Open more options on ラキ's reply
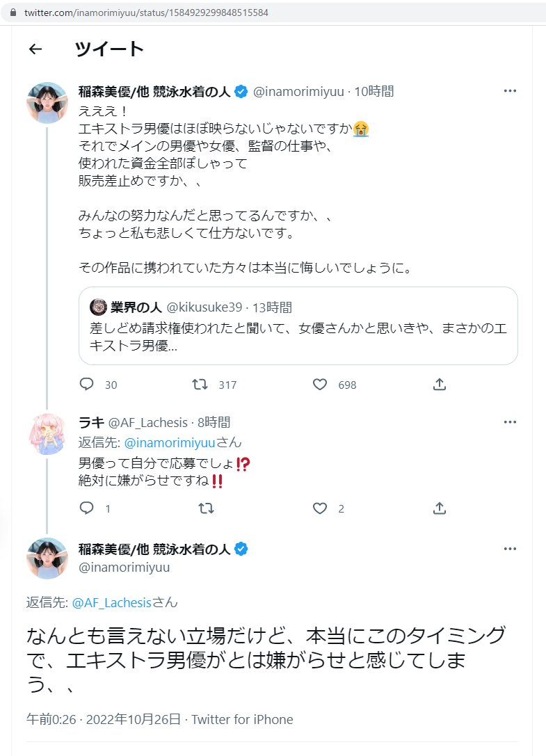546x756 pixels. tap(510, 422)
